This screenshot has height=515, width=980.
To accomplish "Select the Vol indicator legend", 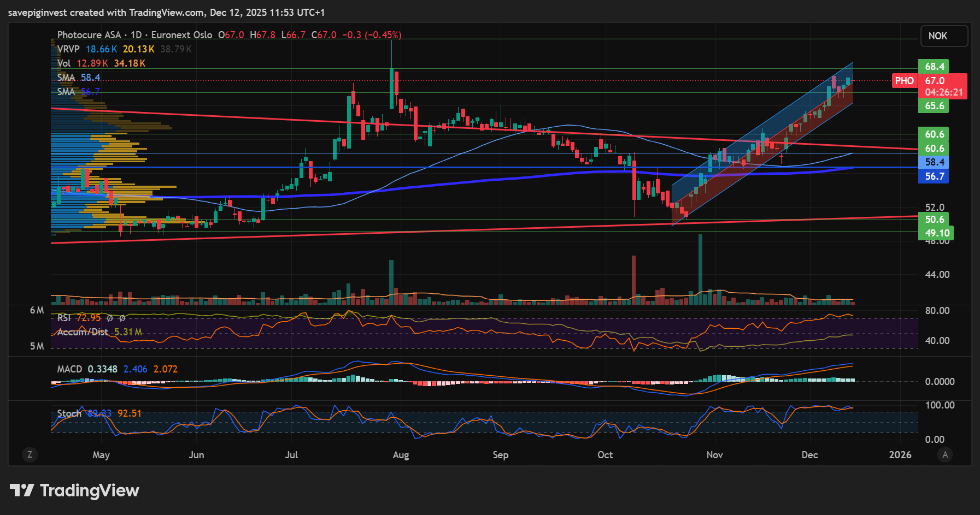I will [64, 63].
